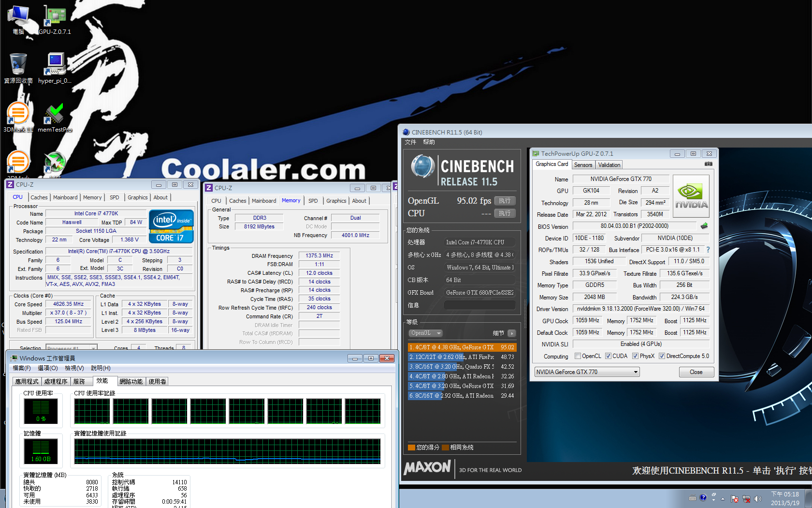The height and width of the screenshot is (508, 812).
Task: Open the 文件 menu in Cinebench
Action: 410,142
